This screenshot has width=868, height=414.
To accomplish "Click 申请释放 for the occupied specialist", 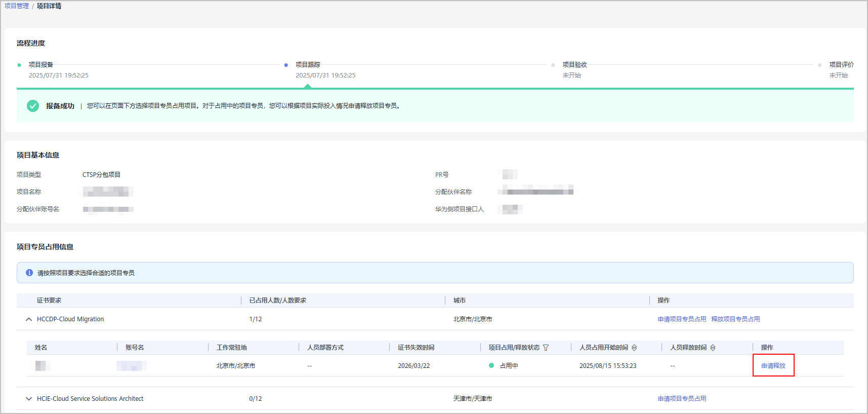I will pos(773,365).
